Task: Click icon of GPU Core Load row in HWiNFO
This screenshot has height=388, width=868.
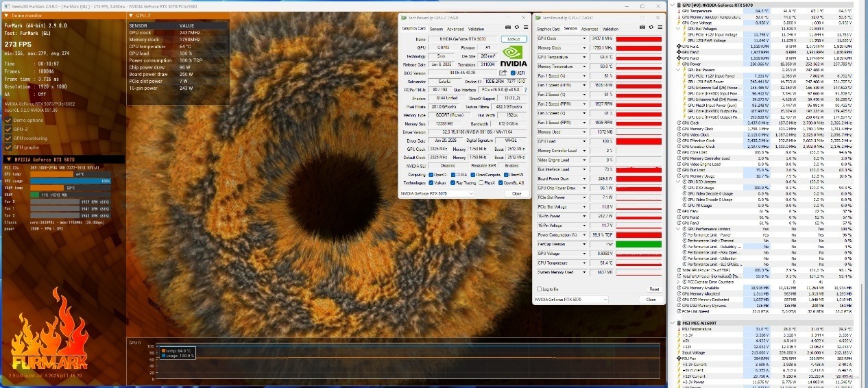Action: coord(679,152)
